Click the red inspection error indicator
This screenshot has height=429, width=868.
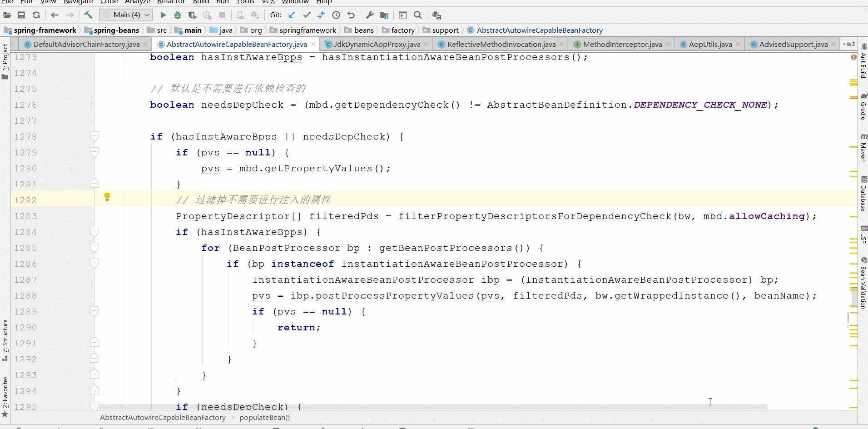click(853, 57)
